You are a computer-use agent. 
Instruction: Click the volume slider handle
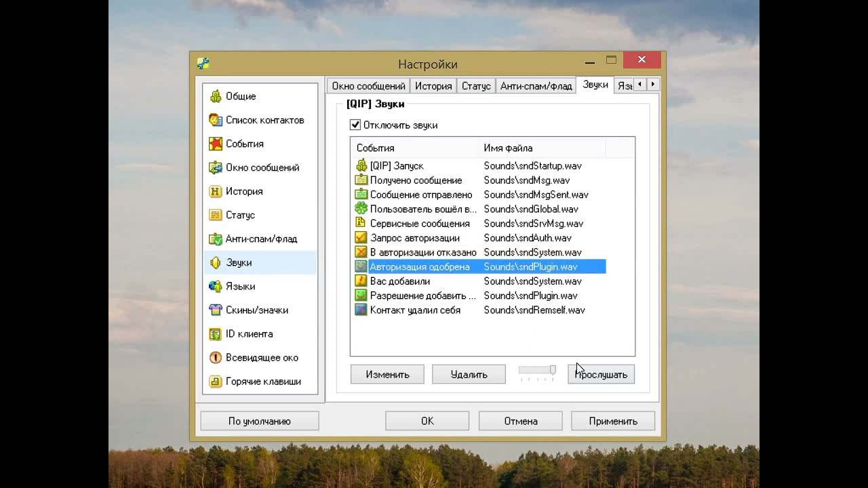click(x=553, y=369)
